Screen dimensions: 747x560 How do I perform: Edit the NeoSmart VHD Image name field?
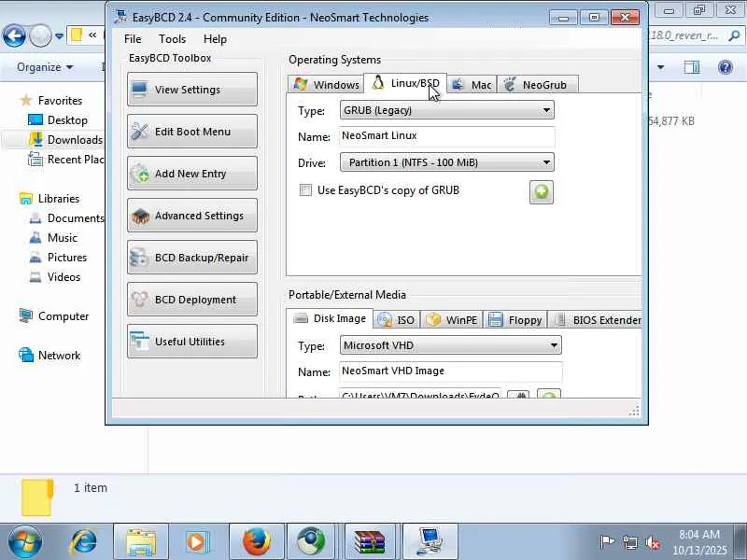(x=451, y=371)
